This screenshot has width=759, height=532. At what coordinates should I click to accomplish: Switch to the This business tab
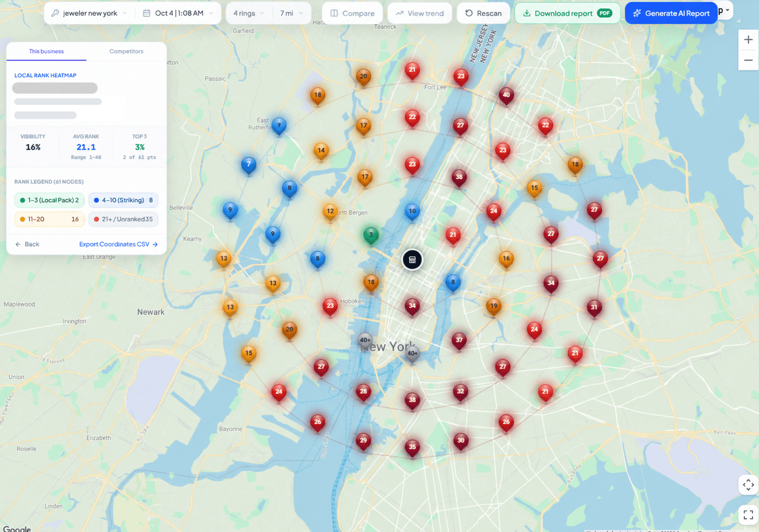click(x=47, y=51)
